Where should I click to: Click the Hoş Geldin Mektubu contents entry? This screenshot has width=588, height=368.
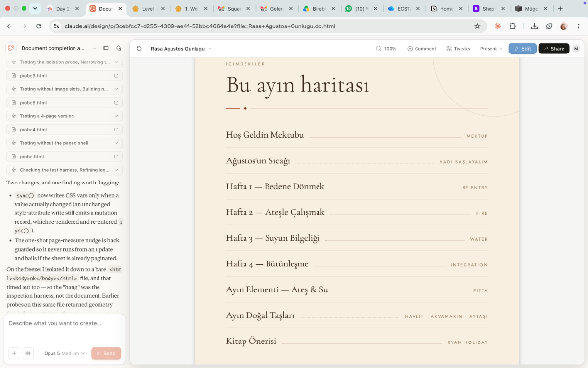(265, 135)
